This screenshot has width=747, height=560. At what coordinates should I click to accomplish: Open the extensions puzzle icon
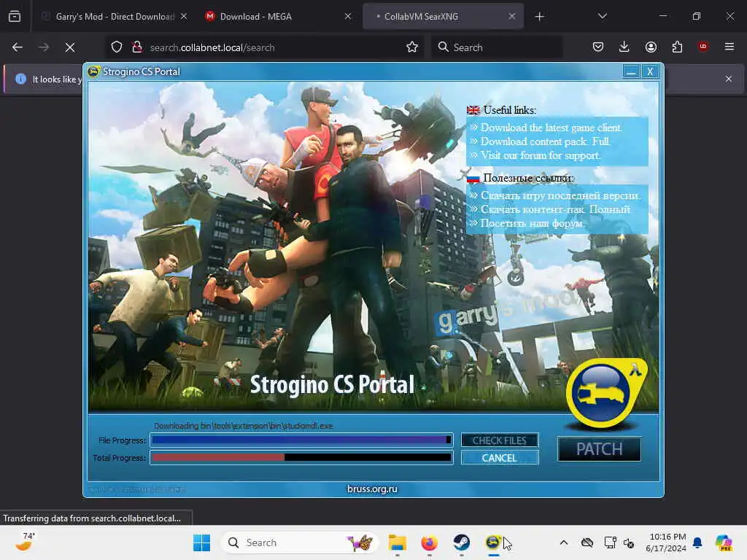point(677,47)
